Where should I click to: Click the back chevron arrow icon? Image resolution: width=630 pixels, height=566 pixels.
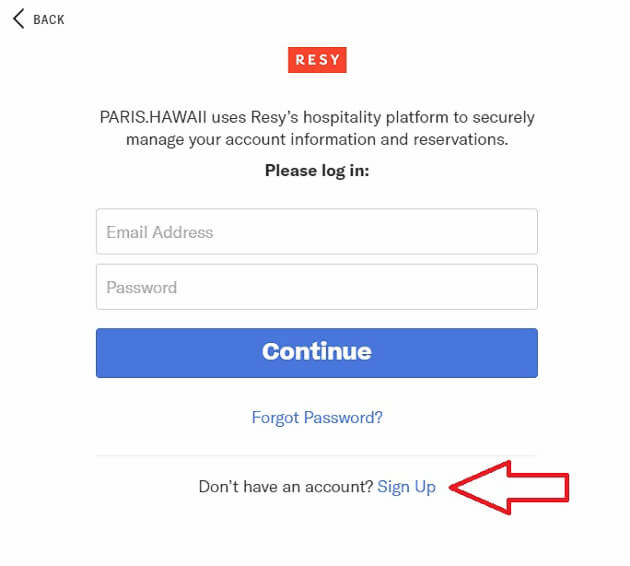click(18, 19)
